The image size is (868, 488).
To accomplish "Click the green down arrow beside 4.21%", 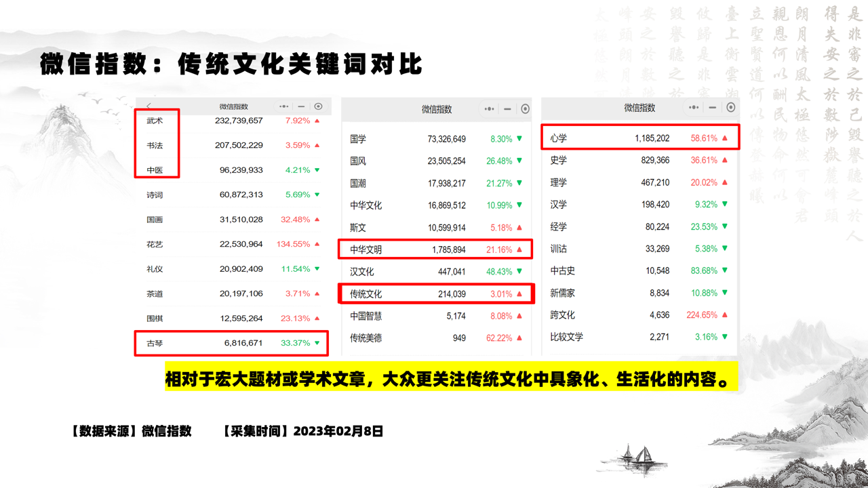I will point(317,170).
